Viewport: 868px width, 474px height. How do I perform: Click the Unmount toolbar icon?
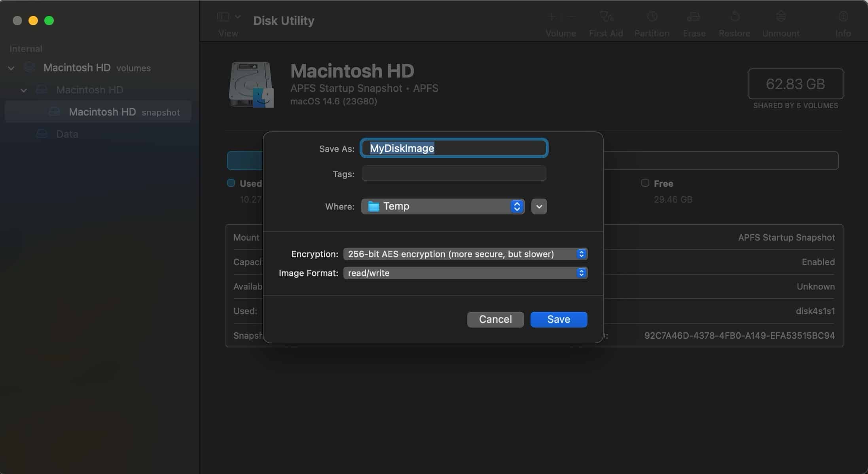tap(781, 17)
